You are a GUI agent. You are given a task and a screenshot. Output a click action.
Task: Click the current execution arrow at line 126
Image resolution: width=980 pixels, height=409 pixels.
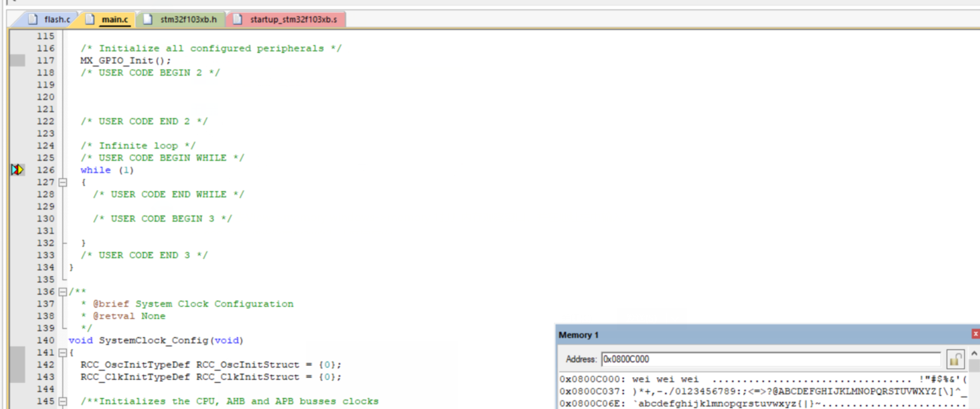pos(17,170)
